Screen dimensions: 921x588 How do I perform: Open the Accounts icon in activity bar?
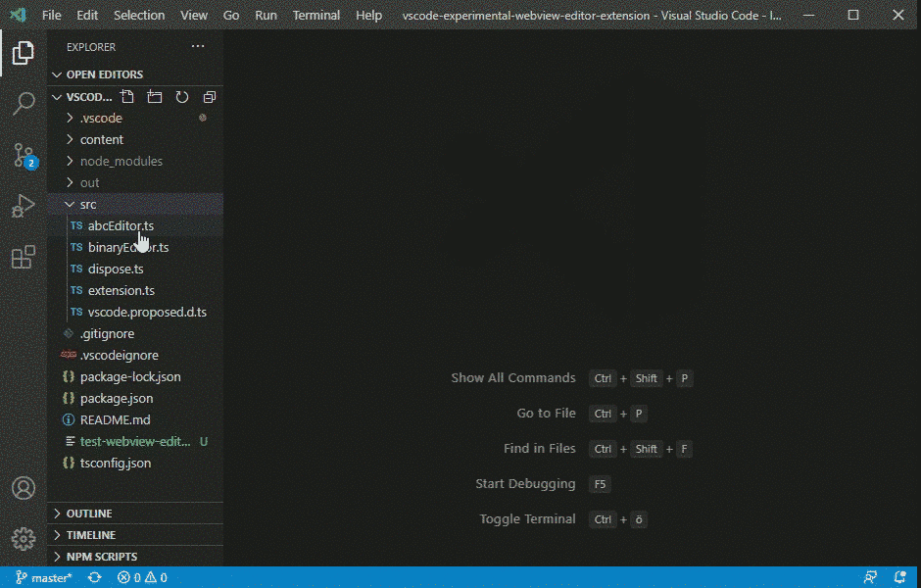click(x=24, y=488)
